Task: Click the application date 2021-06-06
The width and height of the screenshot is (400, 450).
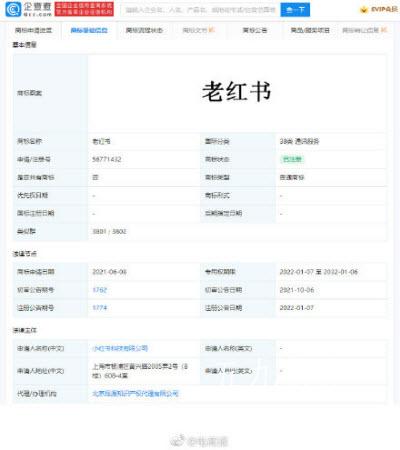Action: tap(109, 272)
